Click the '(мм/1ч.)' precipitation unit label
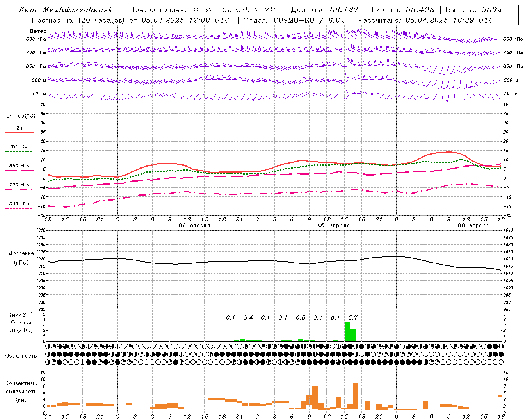This screenshot has height=420, width=525. pyautogui.click(x=21, y=330)
